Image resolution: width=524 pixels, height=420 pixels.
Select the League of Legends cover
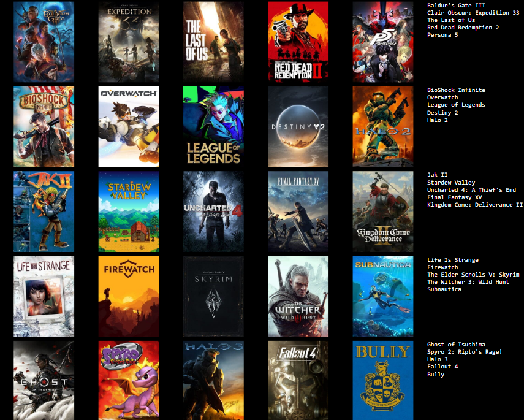[213, 127]
